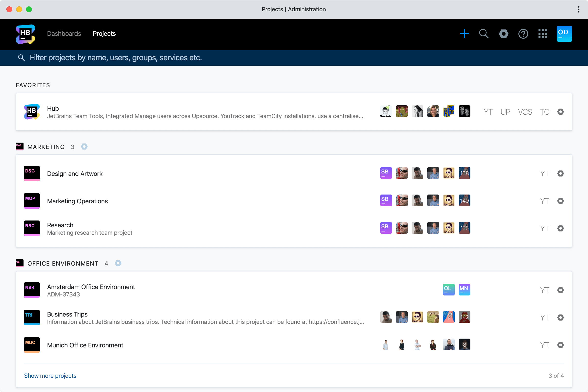Click Show more projects link
The image size is (588, 392).
[x=50, y=376]
